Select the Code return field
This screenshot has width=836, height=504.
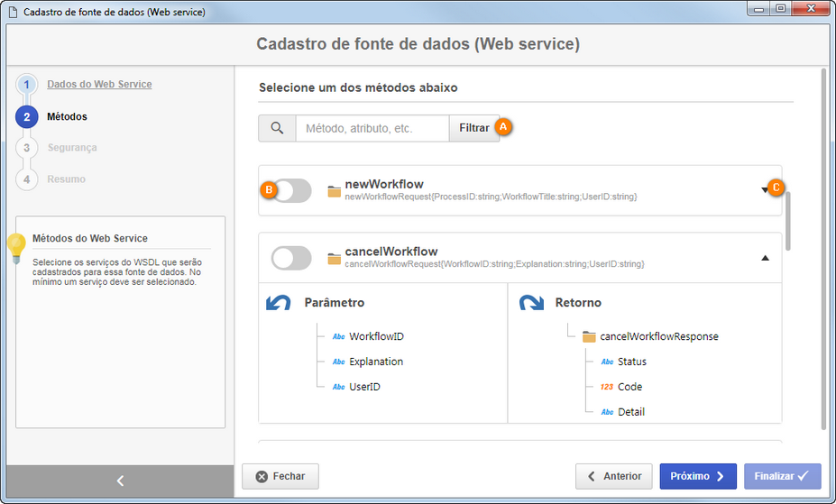(629, 387)
